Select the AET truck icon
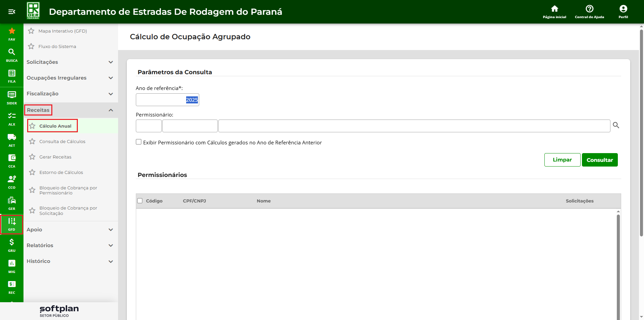Image resolution: width=644 pixels, height=320 pixels. [12, 137]
